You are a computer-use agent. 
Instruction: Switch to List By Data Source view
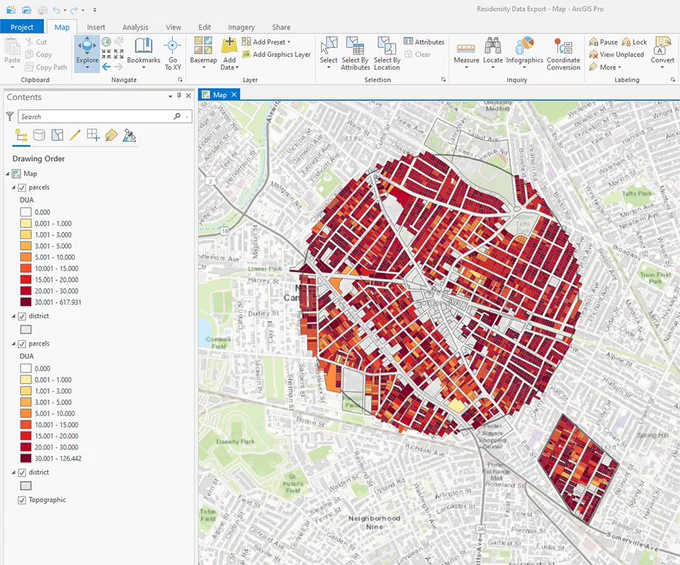pyautogui.click(x=39, y=135)
